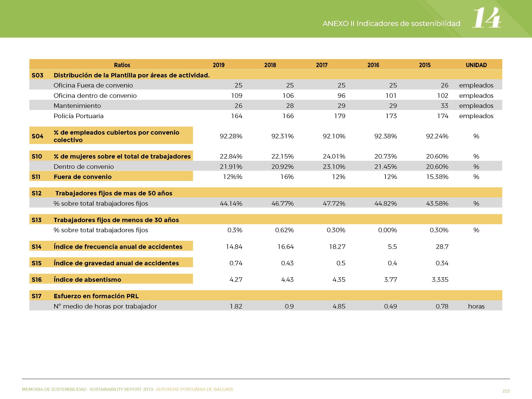This screenshot has height=399, width=532.
Task: Click the '2019' column header
Action: [219, 65]
